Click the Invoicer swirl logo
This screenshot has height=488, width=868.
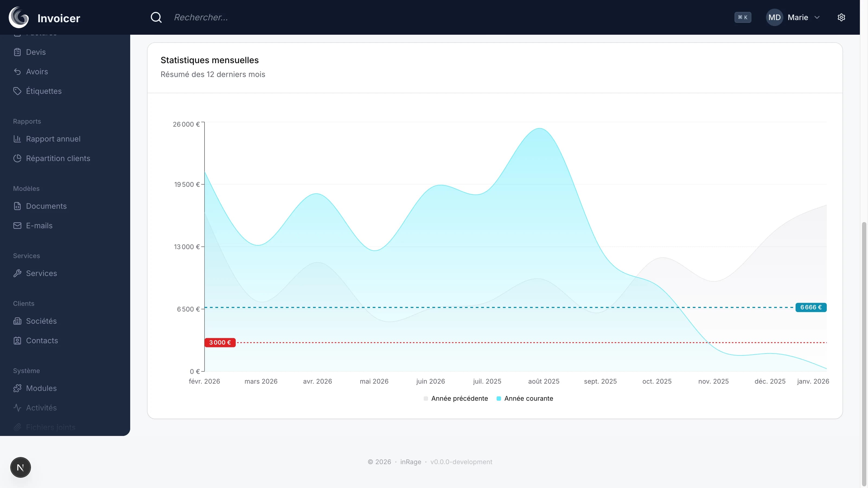(x=18, y=17)
